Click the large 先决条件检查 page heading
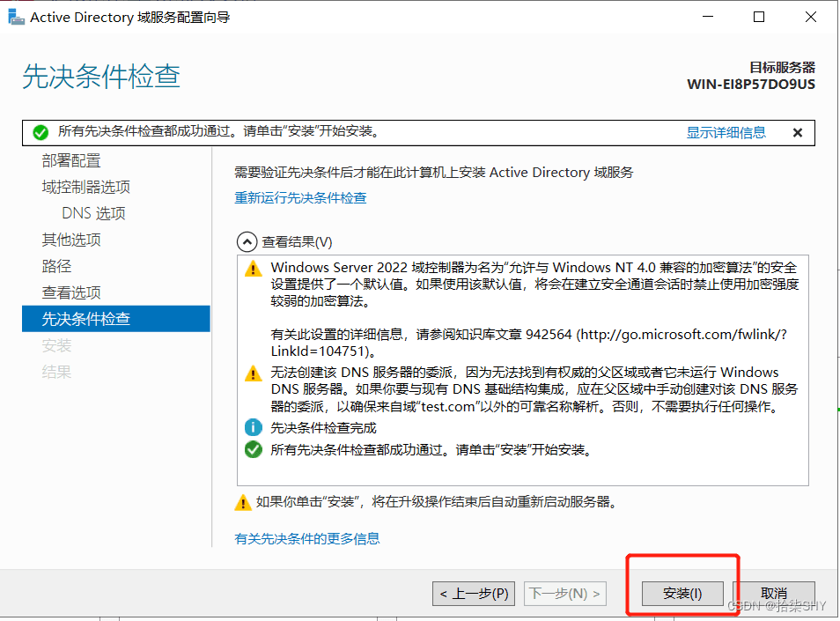Image resolution: width=840 pixels, height=621 pixels. [101, 76]
